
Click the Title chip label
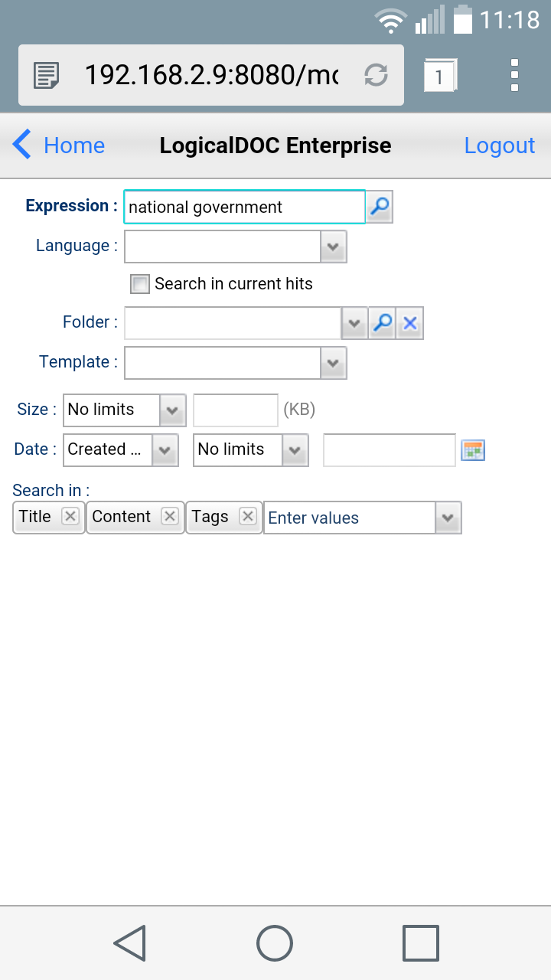click(x=35, y=516)
